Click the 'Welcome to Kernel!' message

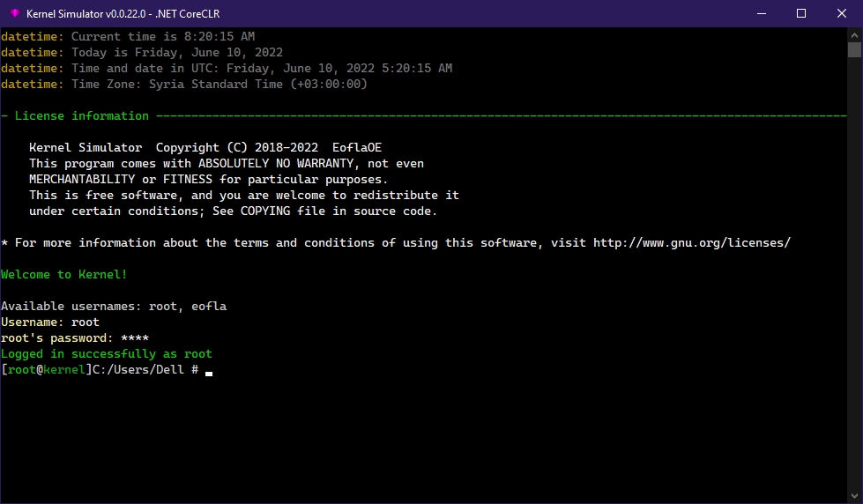(x=64, y=275)
